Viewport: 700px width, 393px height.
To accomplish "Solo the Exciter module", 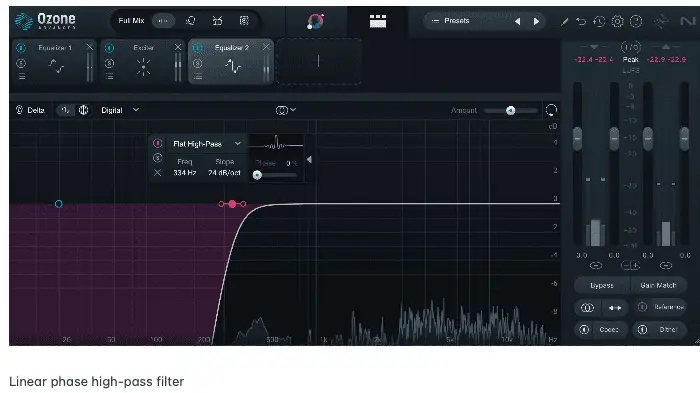I will [x=109, y=63].
